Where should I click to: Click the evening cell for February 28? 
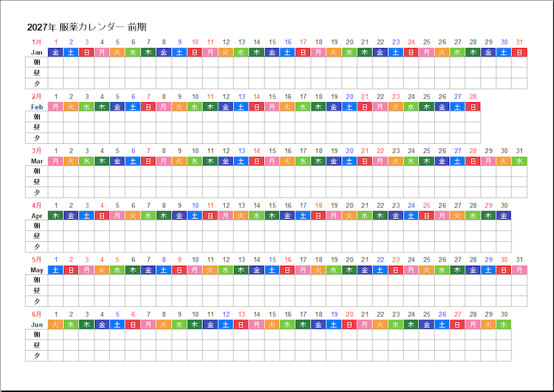click(x=473, y=138)
